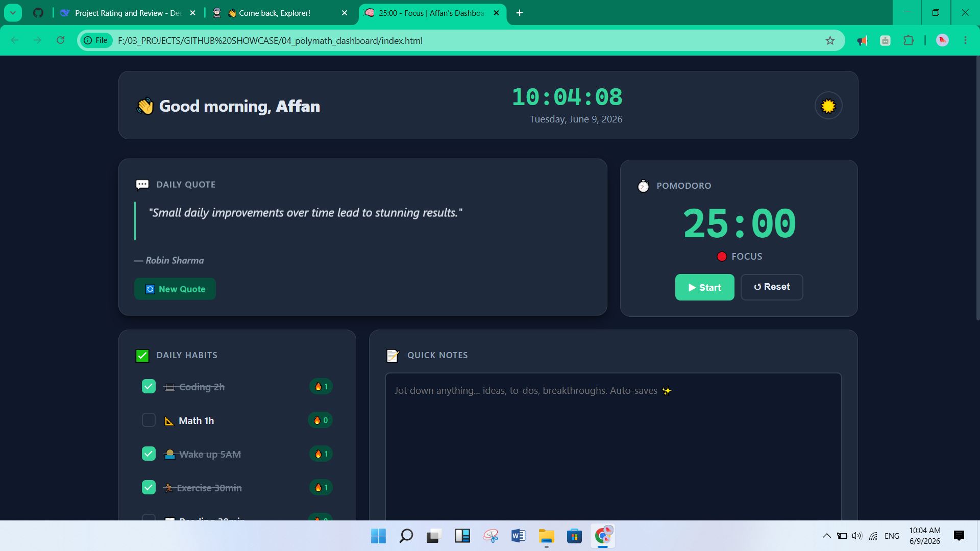
Task: Switch to Come back, Explorer! tab
Action: (x=275, y=13)
